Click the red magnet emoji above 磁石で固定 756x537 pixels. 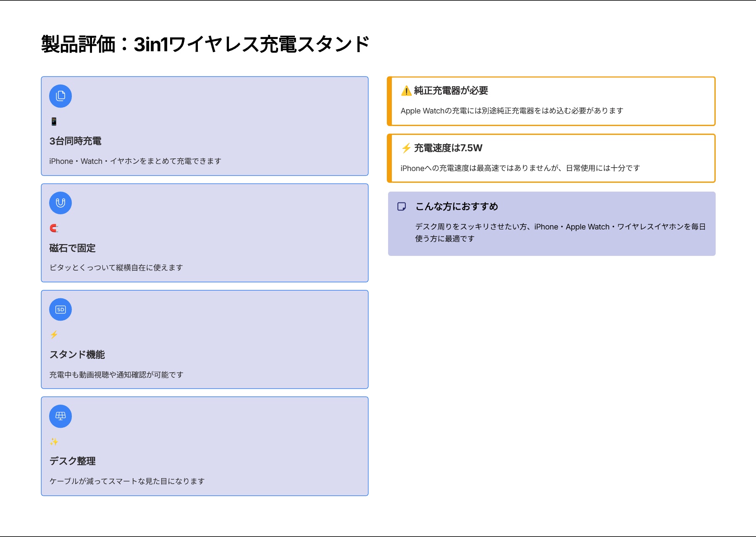pos(54,228)
